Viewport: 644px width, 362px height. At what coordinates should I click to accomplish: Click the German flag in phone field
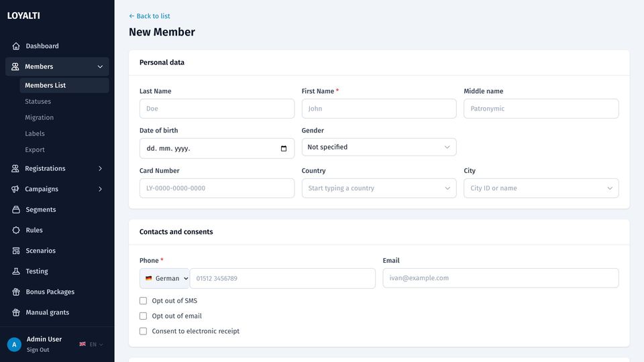149,278
